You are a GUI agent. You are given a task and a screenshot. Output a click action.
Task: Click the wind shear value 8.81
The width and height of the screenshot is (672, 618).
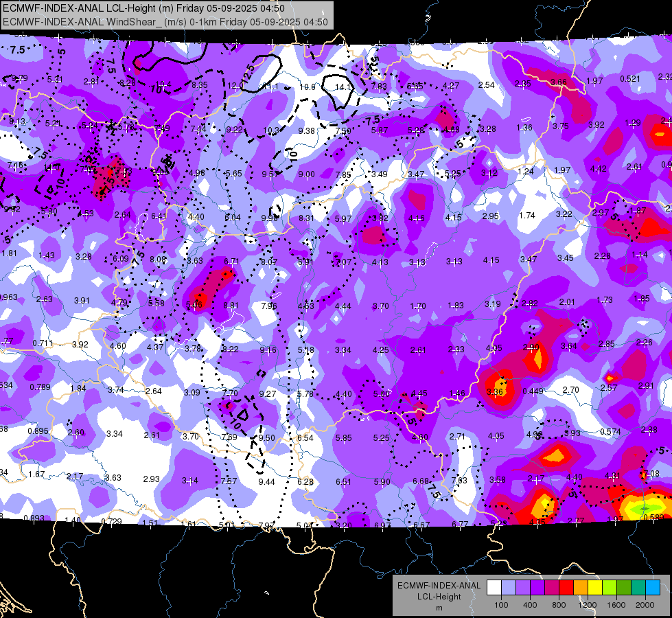coord(231,306)
